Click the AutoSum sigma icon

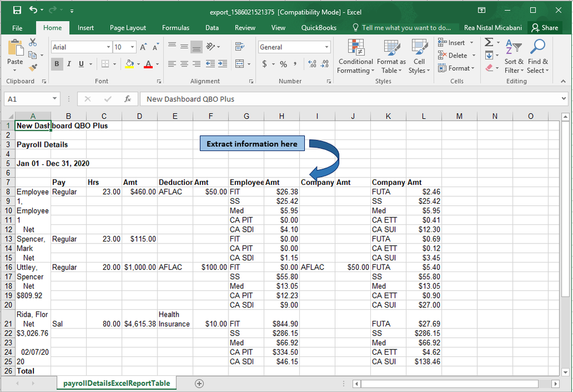[x=489, y=42]
